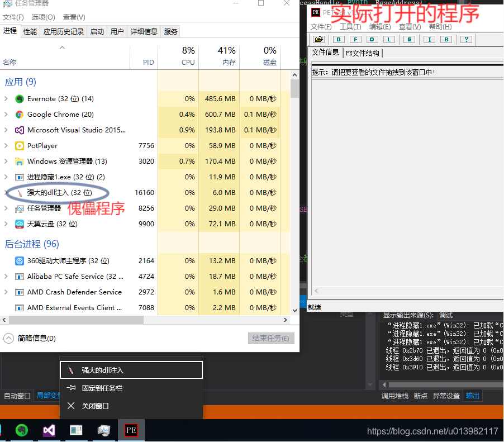The height and width of the screenshot is (442, 504).
Task: Switch to the 服务 tab
Action: point(170,31)
